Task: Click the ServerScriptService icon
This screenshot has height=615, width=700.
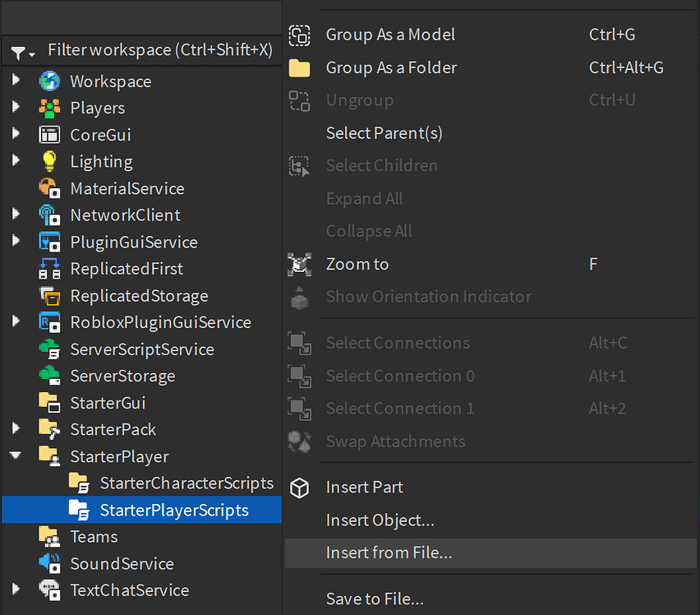Action: point(49,349)
